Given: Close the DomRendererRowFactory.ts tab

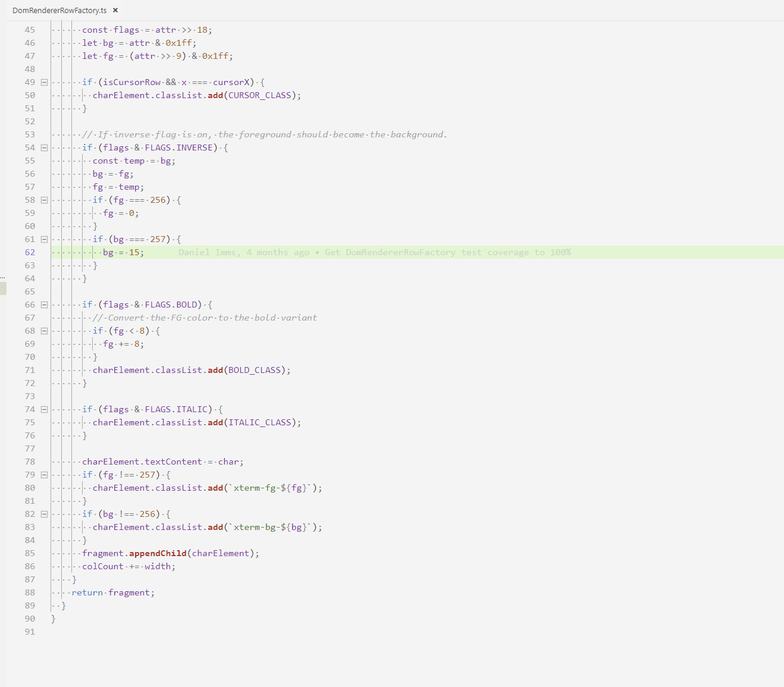Looking at the screenshot, I should (115, 10).
